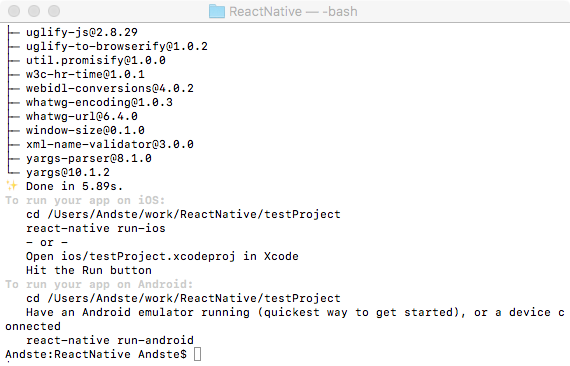
Task: Click the 'react-native run-ios' command text
Action: click(96, 228)
